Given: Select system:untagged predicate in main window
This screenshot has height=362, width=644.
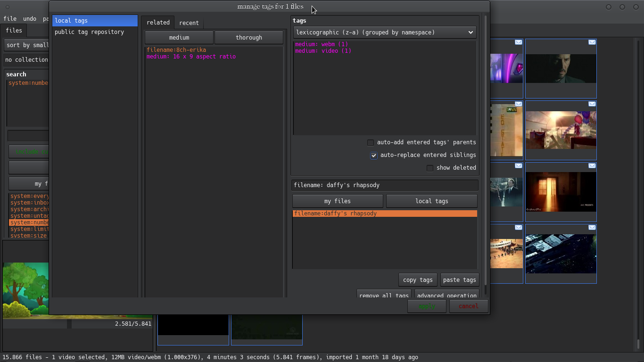Looking at the screenshot, I should 29,216.
